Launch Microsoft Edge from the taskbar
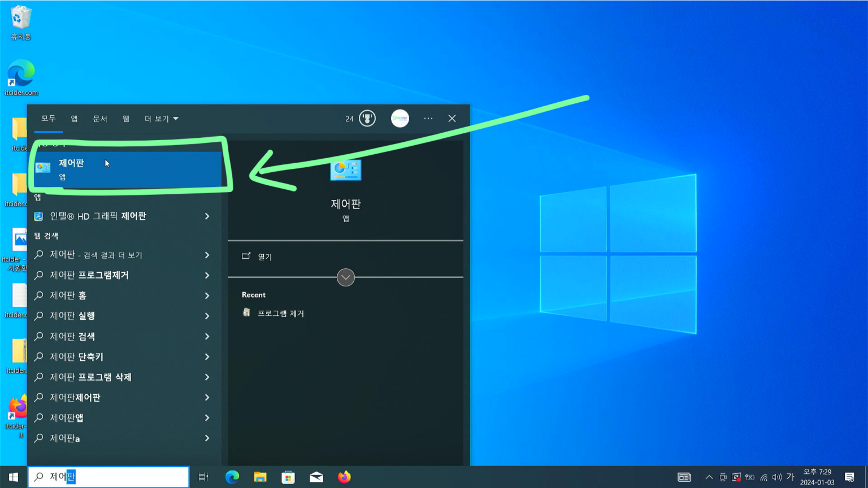The height and width of the screenshot is (488, 868). click(232, 477)
